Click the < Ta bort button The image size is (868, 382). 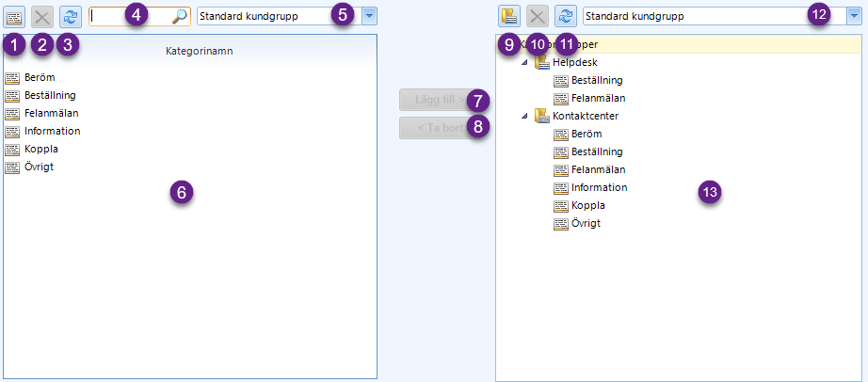coord(440,127)
